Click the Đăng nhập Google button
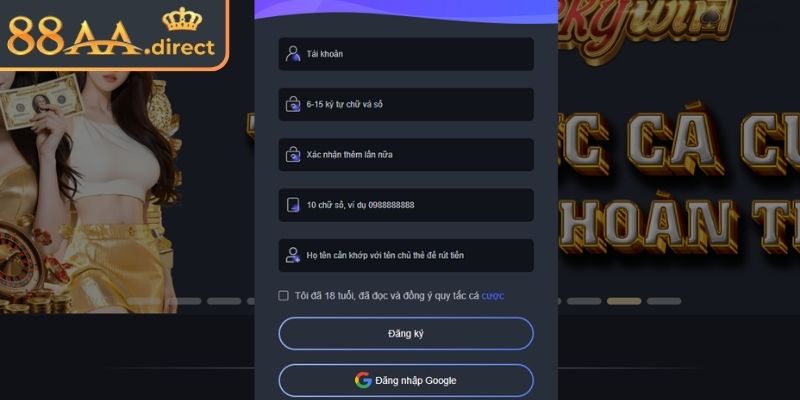The width and height of the screenshot is (800, 400). tap(406, 380)
